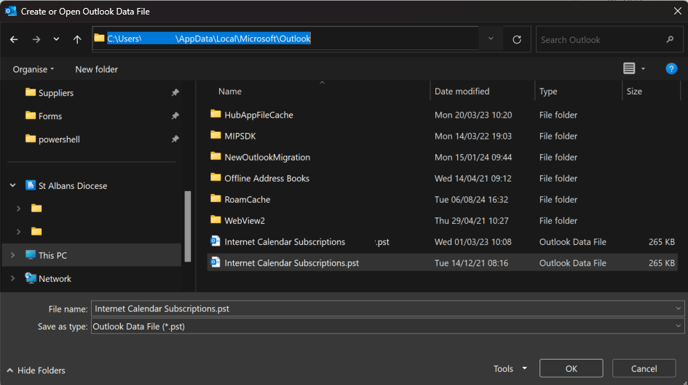Click the pin icon beside powershell

point(175,139)
